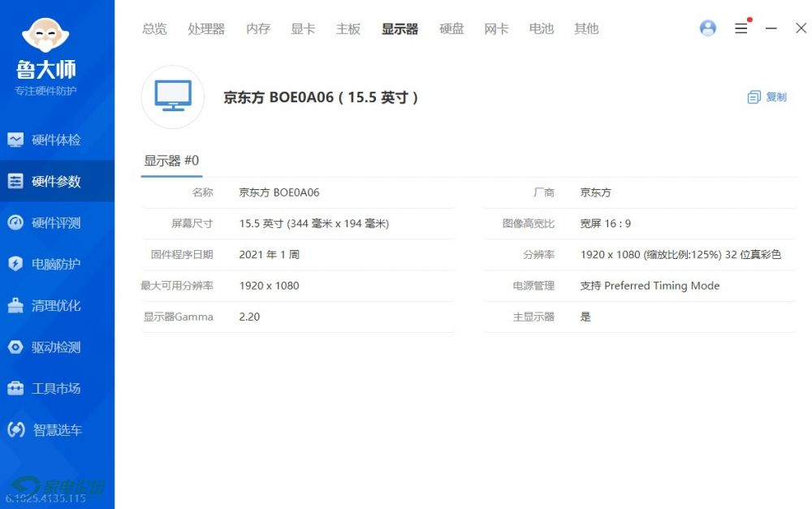The width and height of the screenshot is (812, 509).
Task: Click Gamma value 2.20
Action: coord(249,317)
